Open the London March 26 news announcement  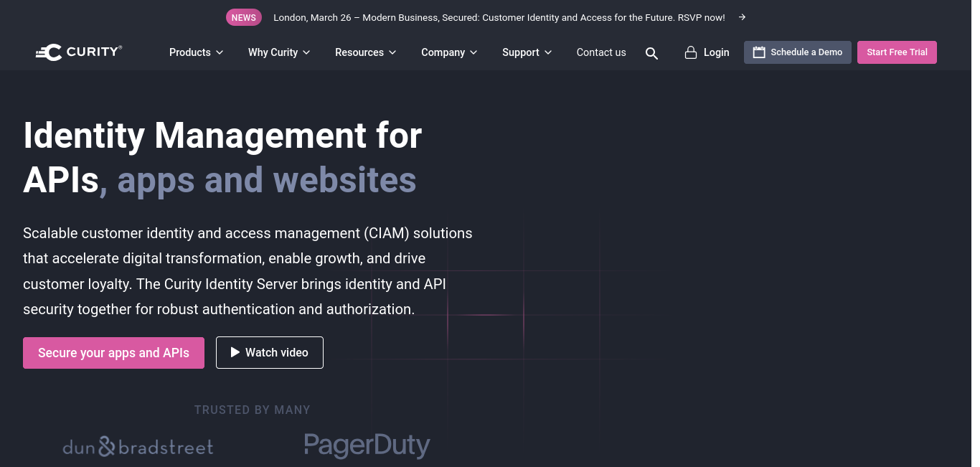[499, 17]
